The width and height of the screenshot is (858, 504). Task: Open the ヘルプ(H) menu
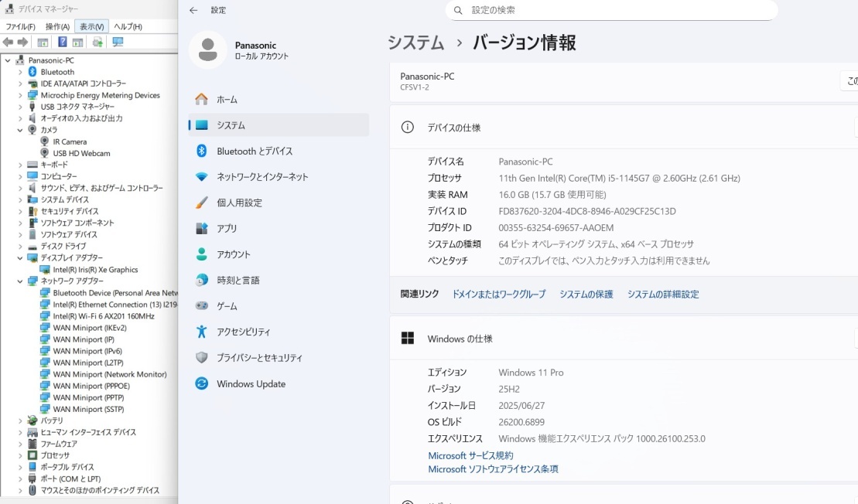point(128,26)
